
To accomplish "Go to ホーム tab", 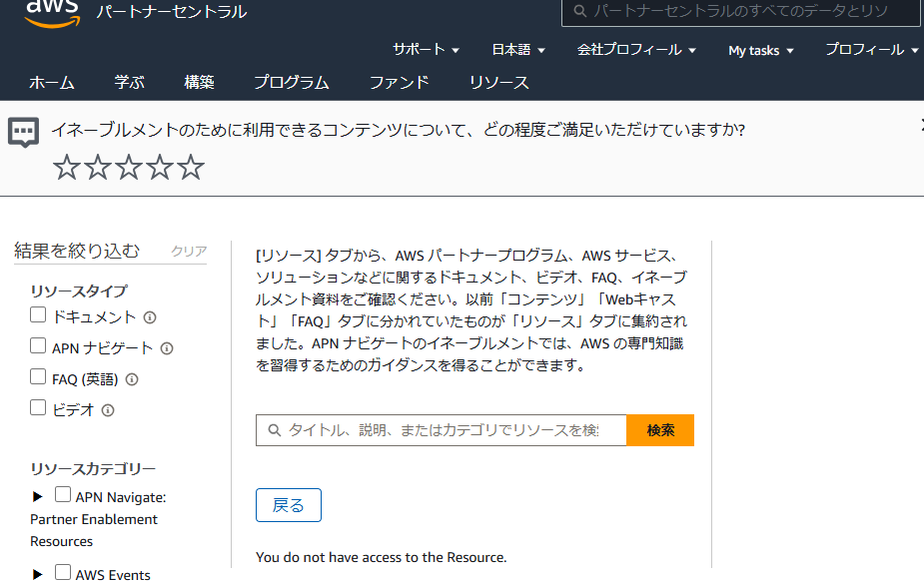I will 52,83.
